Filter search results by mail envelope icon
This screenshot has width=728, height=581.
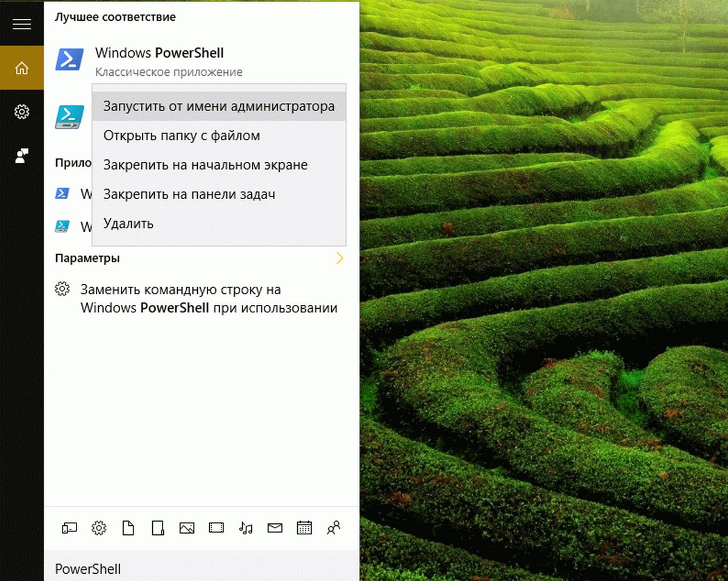pyautogui.click(x=275, y=528)
